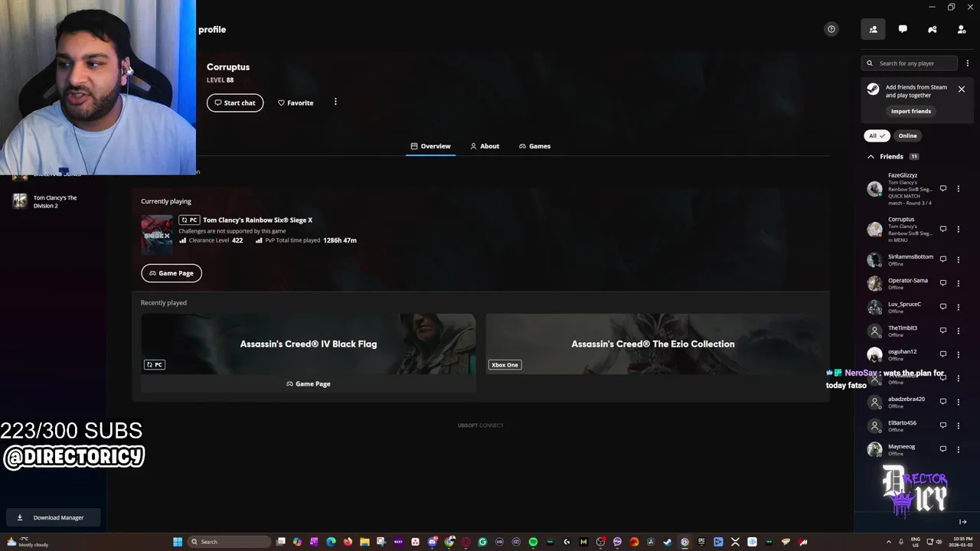Open chat with Operator-Sama
Image resolution: width=980 pixels, height=551 pixels.
[943, 283]
